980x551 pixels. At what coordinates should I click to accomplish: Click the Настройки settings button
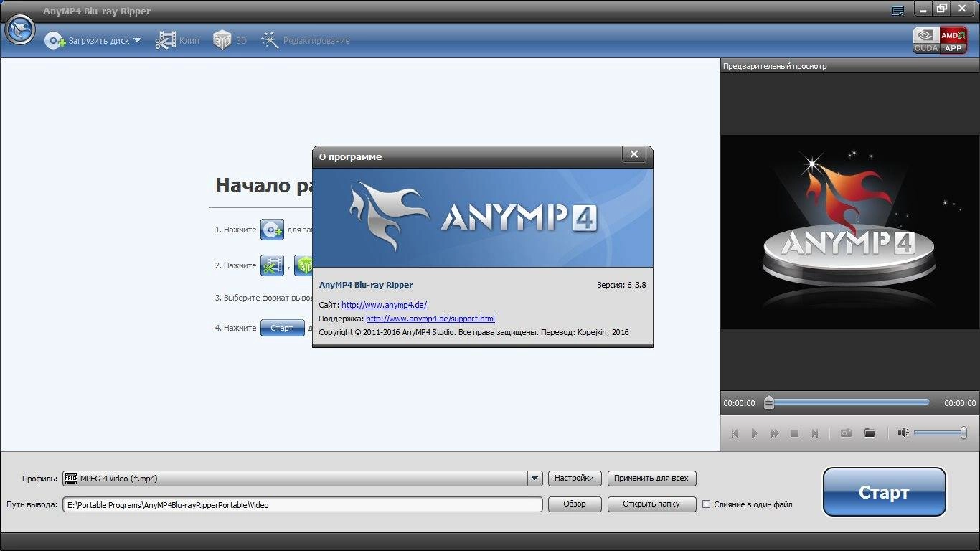tap(575, 478)
